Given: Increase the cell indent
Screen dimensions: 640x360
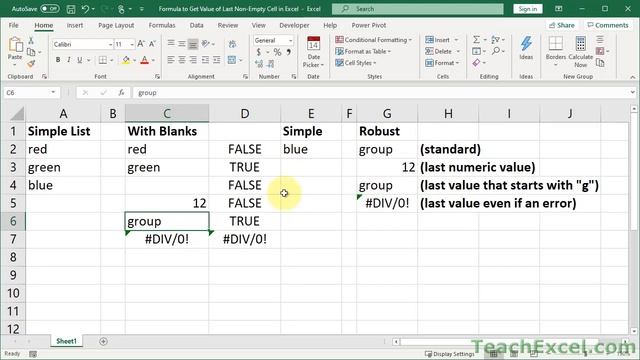Looking at the screenshot, I should [x=217, y=60].
